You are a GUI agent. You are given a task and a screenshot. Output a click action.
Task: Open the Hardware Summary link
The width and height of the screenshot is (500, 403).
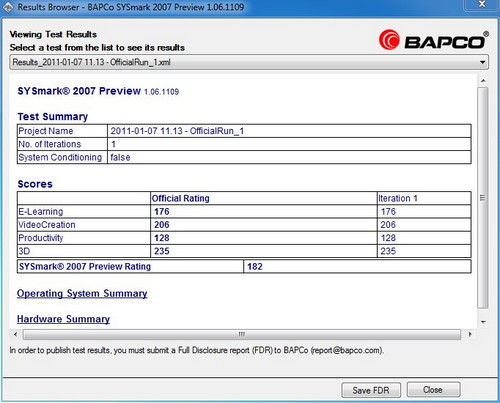click(63, 319)
